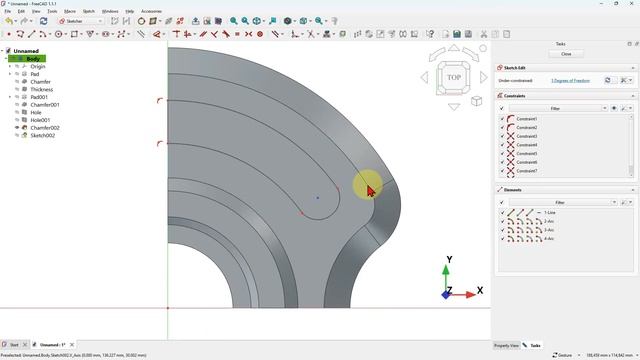Select the point creation tool
The width and height of the screenshot is (640, 360).
pyautogui.click(x=9, y=34)
